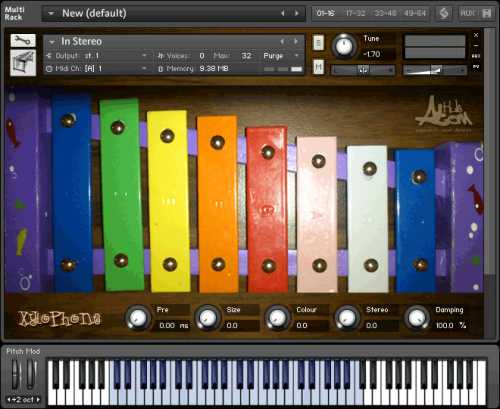The height and width of the screenshot is (409, 500).
Task: Click the Pre delay value field
Action: pyautogui.click(x=173, y=325)
